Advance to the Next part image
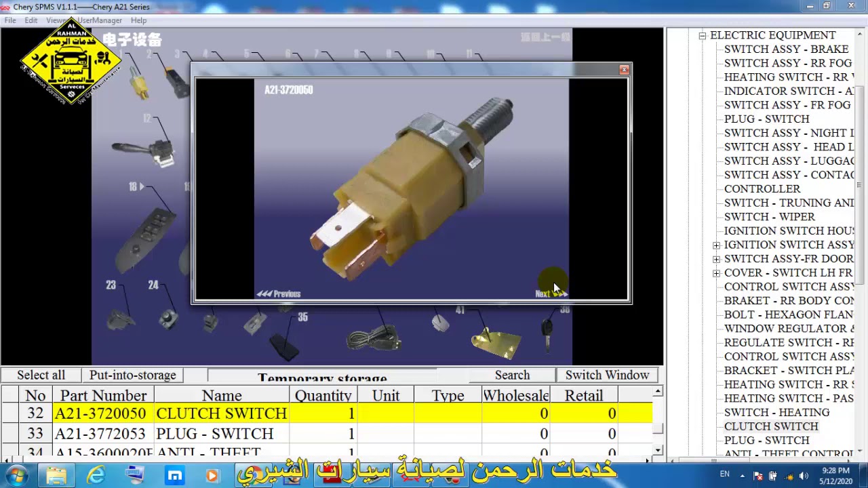Image resolution: width=868 pixels, height=488 pixels. tap(551, 293)
